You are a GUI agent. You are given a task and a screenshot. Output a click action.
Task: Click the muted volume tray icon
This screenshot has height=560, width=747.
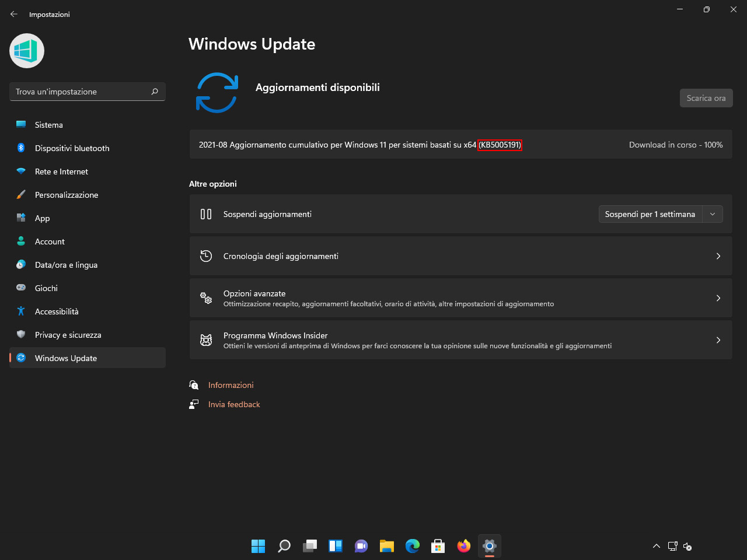[x=687, y=546]
